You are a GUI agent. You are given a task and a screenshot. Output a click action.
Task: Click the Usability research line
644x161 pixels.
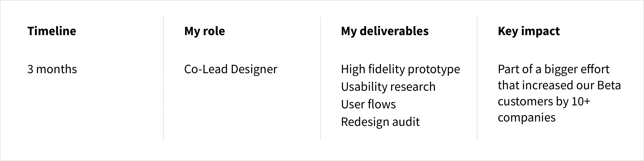coord(388,87)
